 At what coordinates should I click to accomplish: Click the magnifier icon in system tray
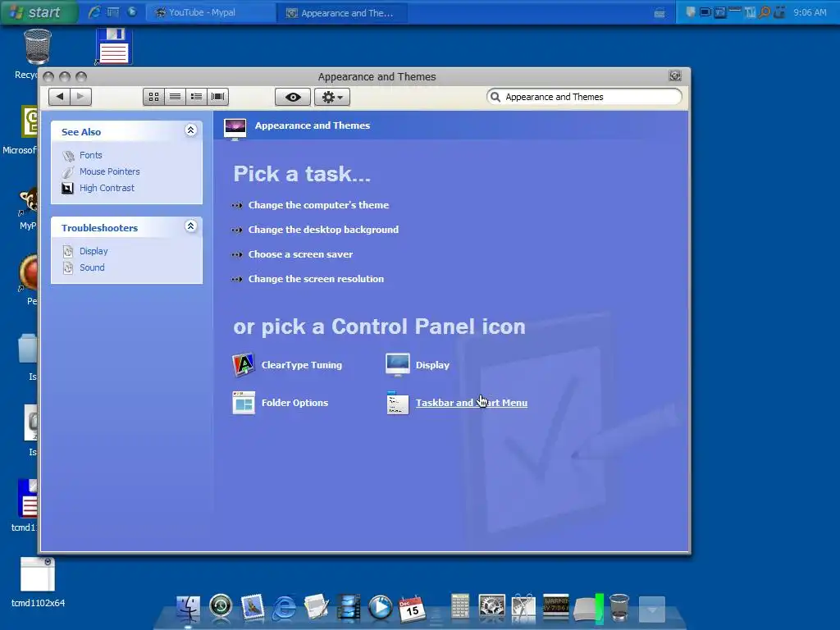pos(765,11)
